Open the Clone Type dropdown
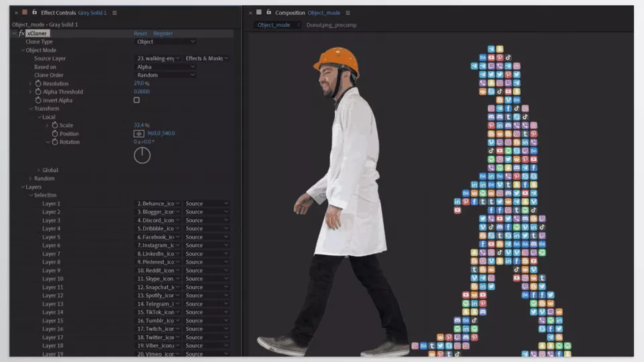 pos(166,42)
